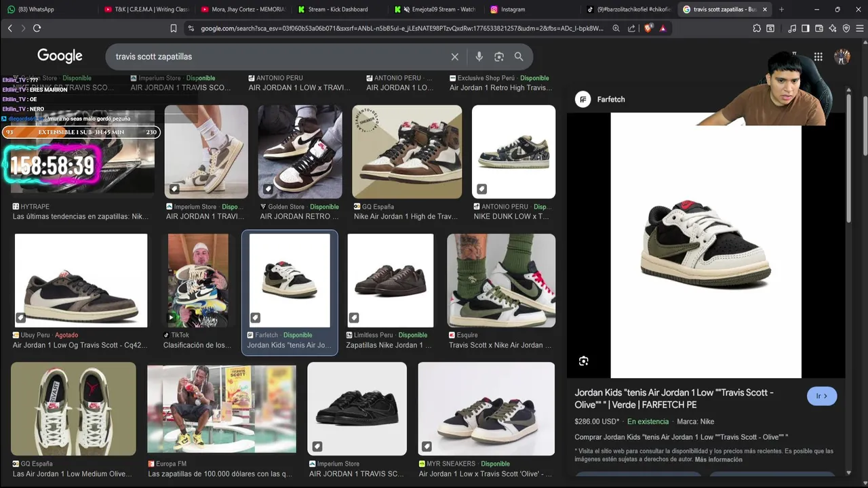Viewport: 868px width, 488px height.
Task: Switch to Stream - Kick Dashboard tab
Action: point(339,9)
